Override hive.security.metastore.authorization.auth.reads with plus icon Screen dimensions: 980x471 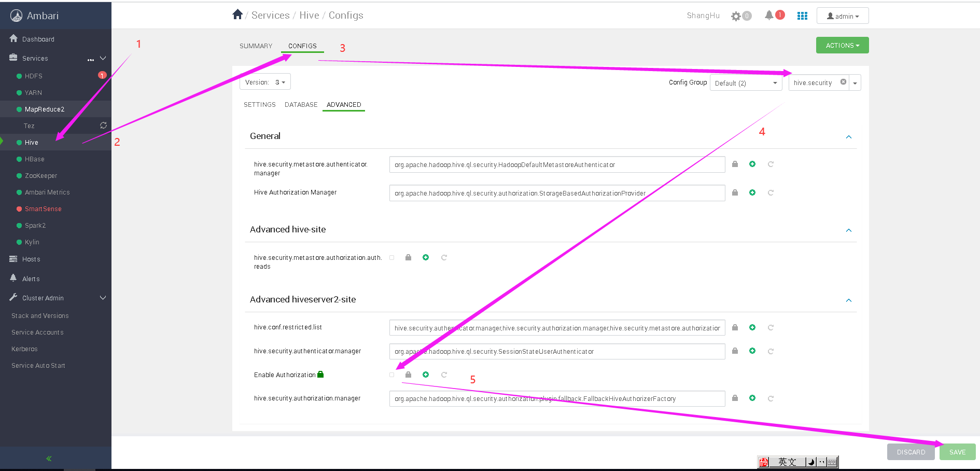click(426, 257)
